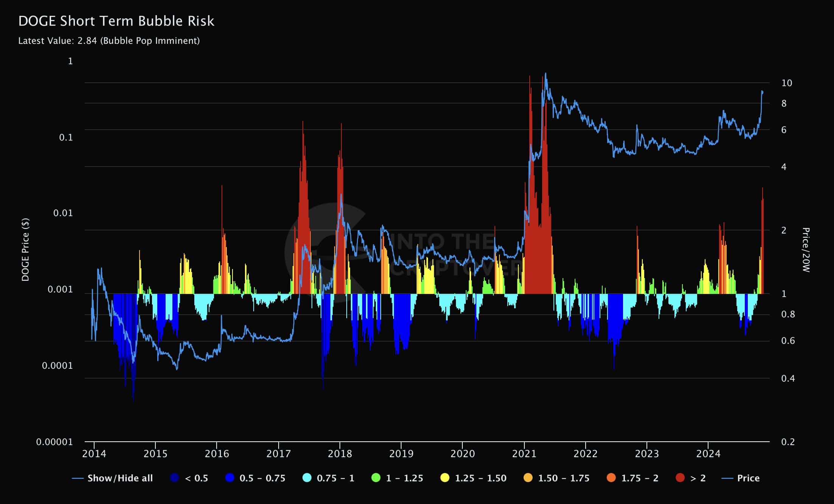The height and width of the screenshot is (504, 834).
Task: Click the right axis value 0.4
Action: click(788, 378)
